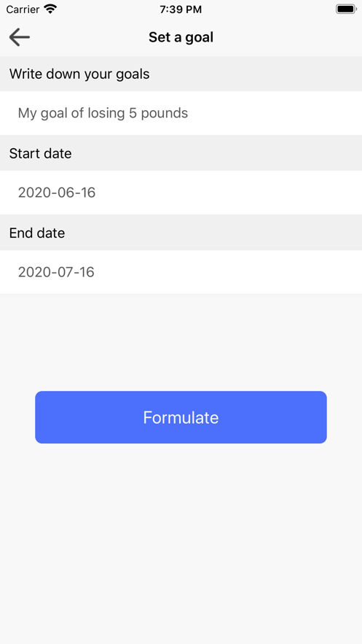Tap the "07" month in the end date value
The image size is (362, 644).
pyautogui.click(x=60, y=272)
